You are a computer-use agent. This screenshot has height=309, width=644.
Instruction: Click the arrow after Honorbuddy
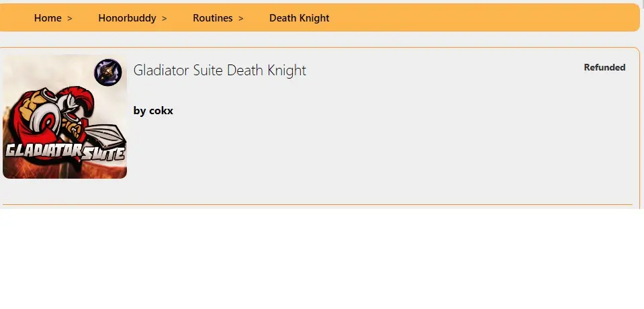(x=165, y=18)
